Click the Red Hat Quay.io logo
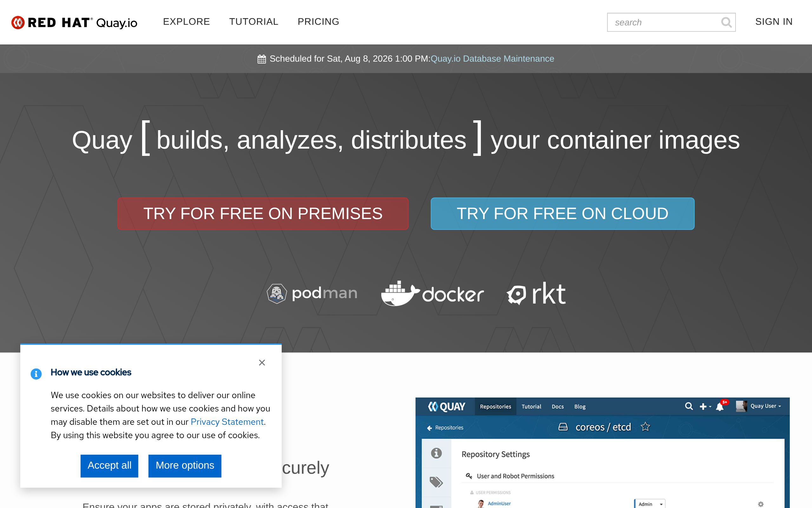Image resolution: width=812 pixels, height=508 pixels. pyautogui.click(x=74, y=23)
